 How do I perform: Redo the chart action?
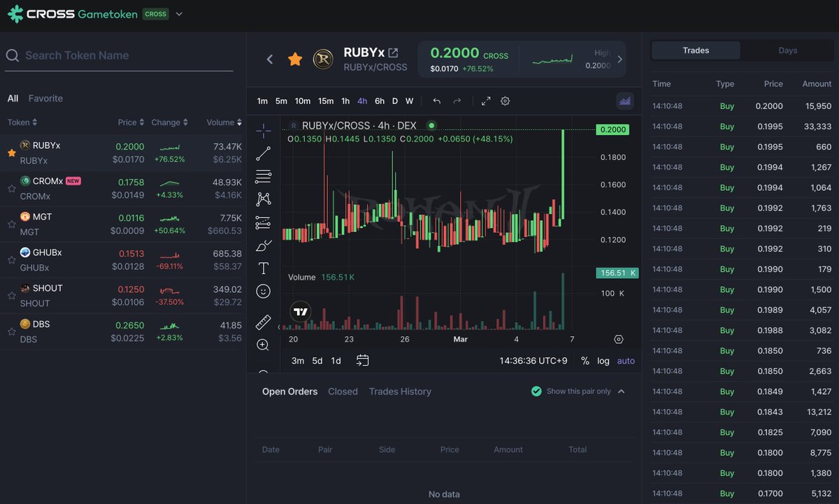457,101
